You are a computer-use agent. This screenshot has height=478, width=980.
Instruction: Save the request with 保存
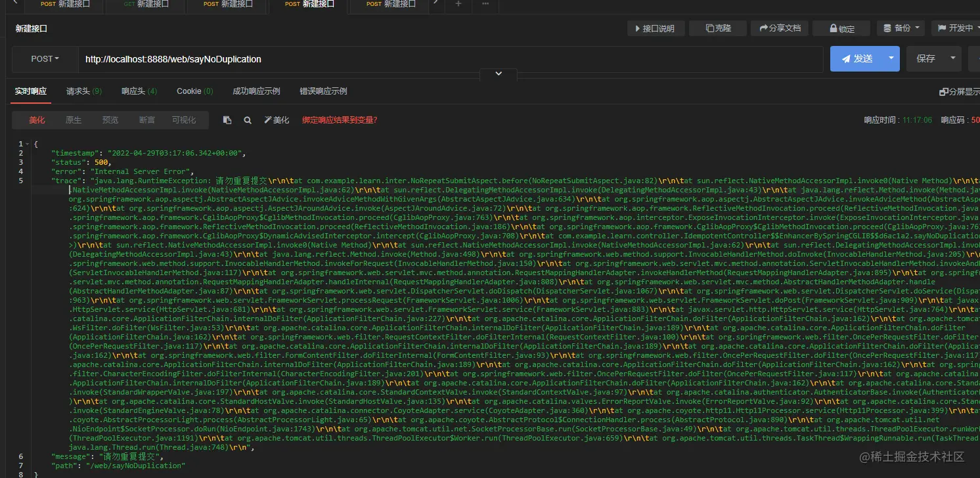[x=925, y=58]
